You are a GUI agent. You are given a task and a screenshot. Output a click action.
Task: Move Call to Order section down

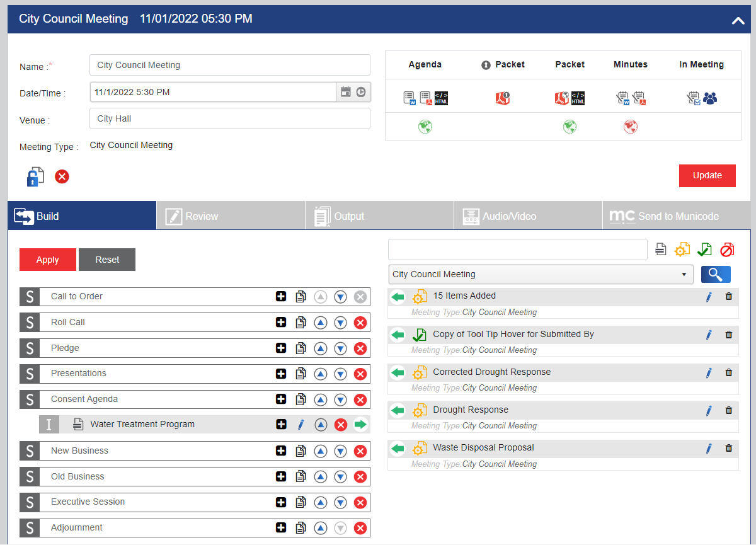tap(341, 297)
